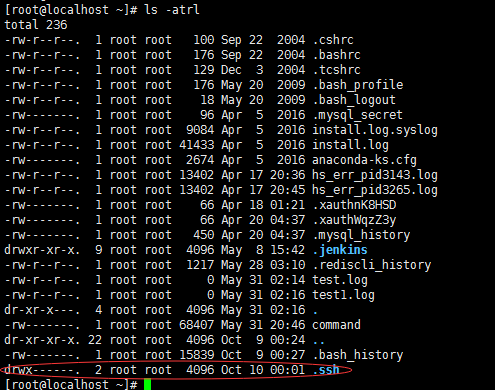Viewport: 495px width, 390px height.
Task: Click the test1.log file name
Action: pos(343,295)
